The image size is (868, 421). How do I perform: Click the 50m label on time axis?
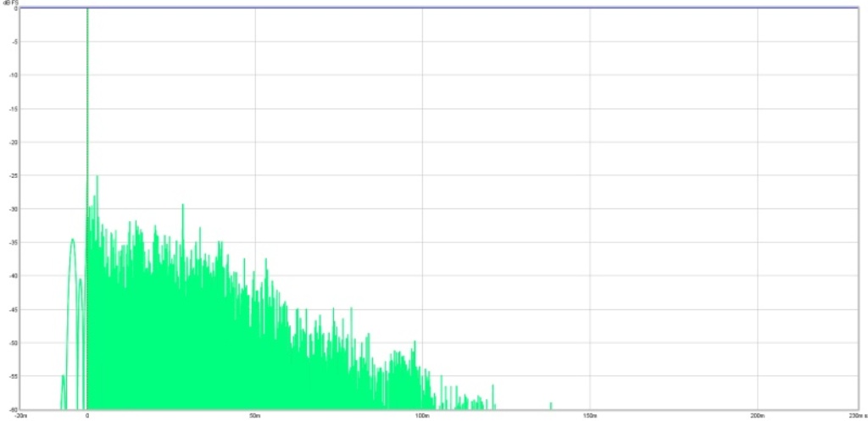[x=254, y=414]
